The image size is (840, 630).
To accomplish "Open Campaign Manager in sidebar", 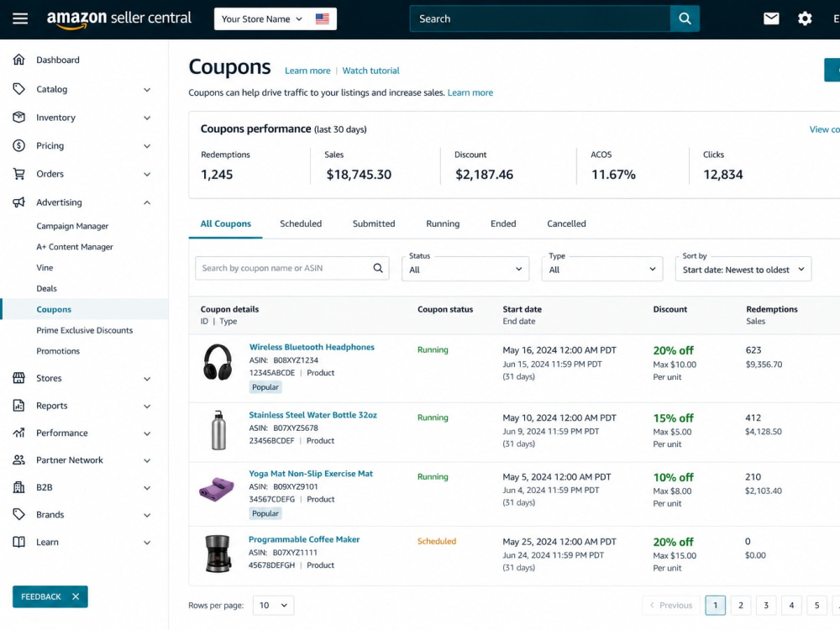I will pyautogui.click(x=72, y=226).
